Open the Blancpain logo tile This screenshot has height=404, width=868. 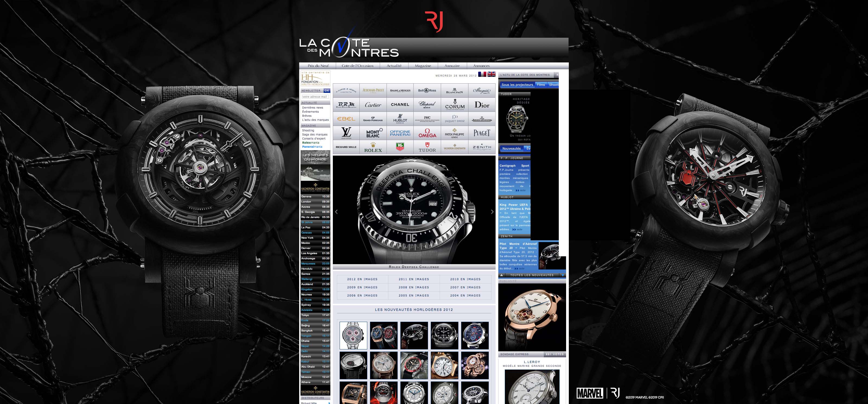455,90
